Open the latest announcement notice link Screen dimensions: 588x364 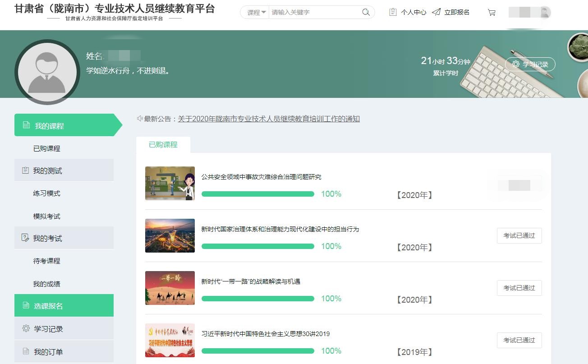click(x=269, y=119)
